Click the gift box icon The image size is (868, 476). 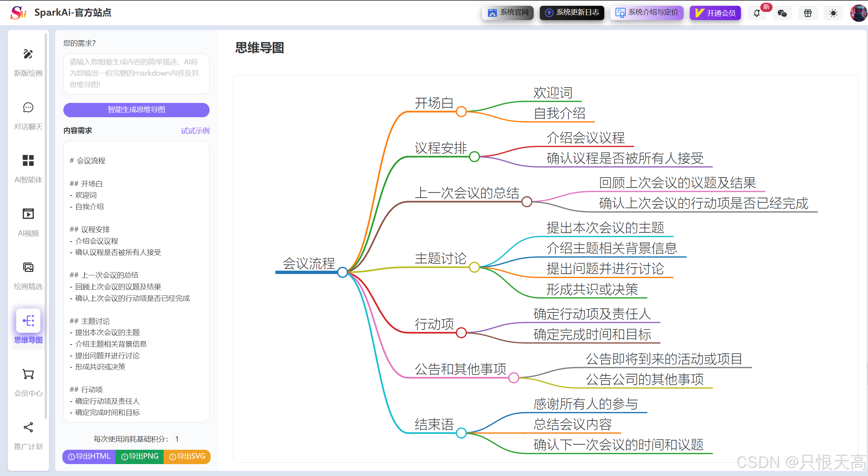tap(808, 13)
